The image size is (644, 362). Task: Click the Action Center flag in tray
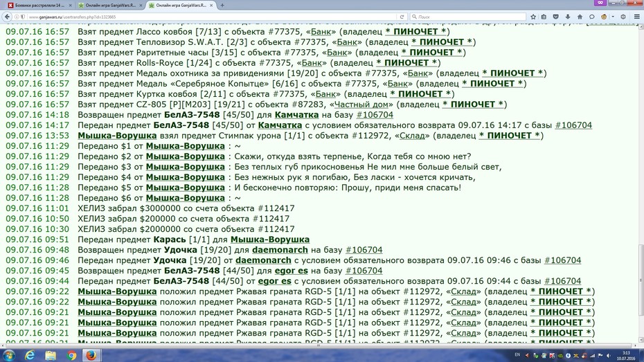(x=600, y=356)
